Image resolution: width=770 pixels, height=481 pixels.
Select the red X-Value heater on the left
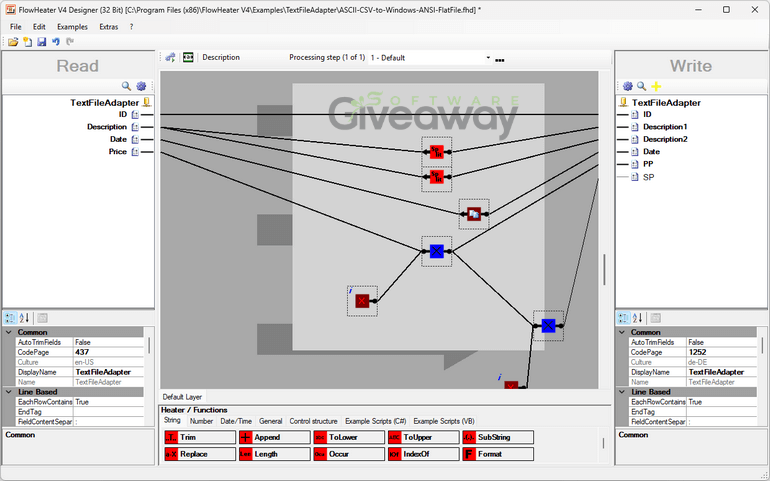(x=362, y=301)
